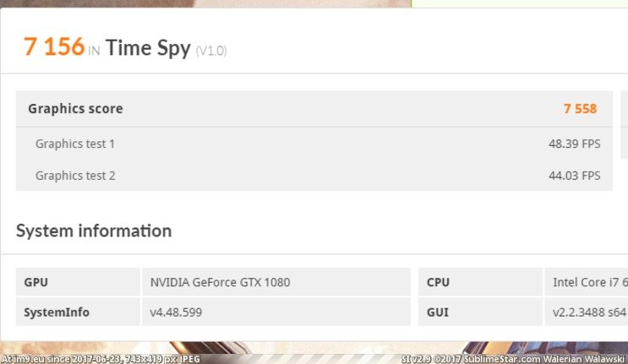Image resolution: width=628 pixels, height=364 pixels.
Task: Click the GUI label cell
Action: 480,312
